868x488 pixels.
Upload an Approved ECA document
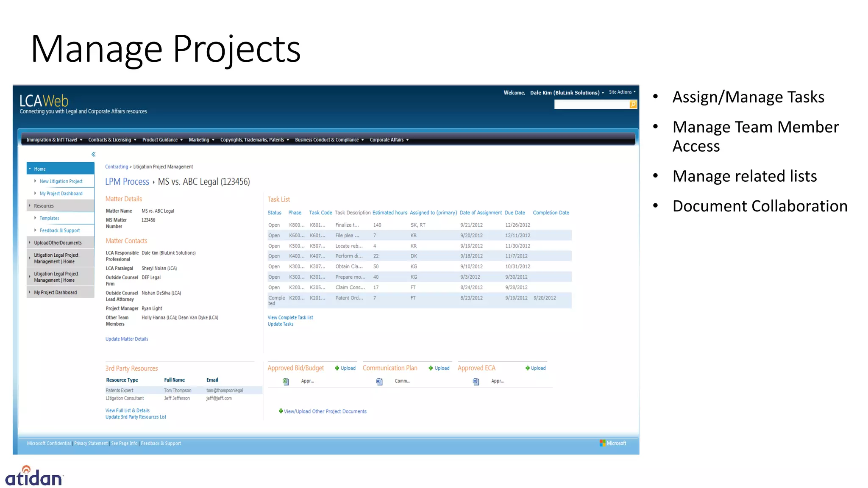535,368
